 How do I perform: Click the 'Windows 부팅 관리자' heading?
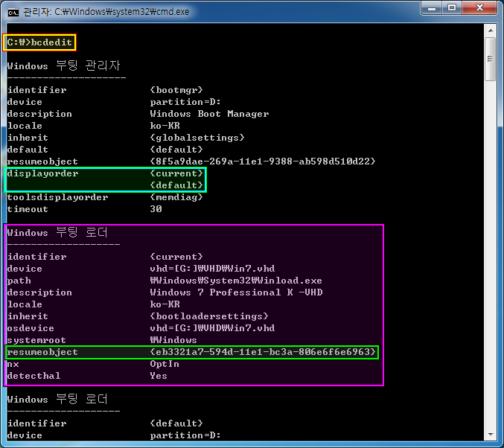pyautogui.click(x=63, y=65)
